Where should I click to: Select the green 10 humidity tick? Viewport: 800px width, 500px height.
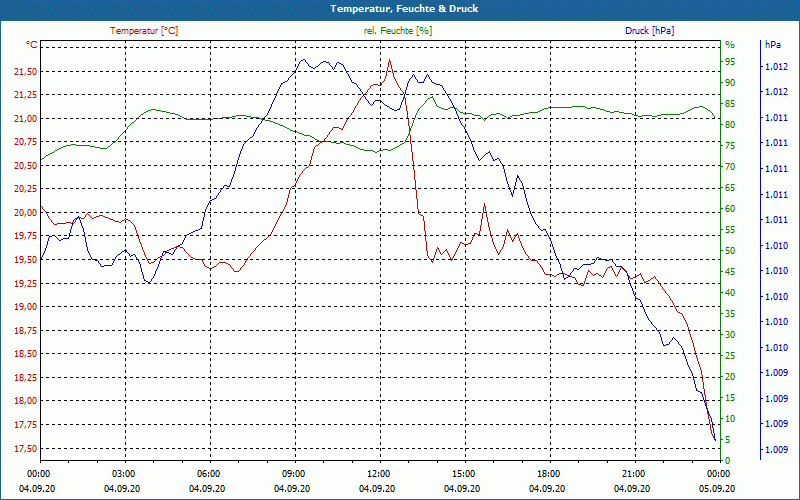click(730, 419)
